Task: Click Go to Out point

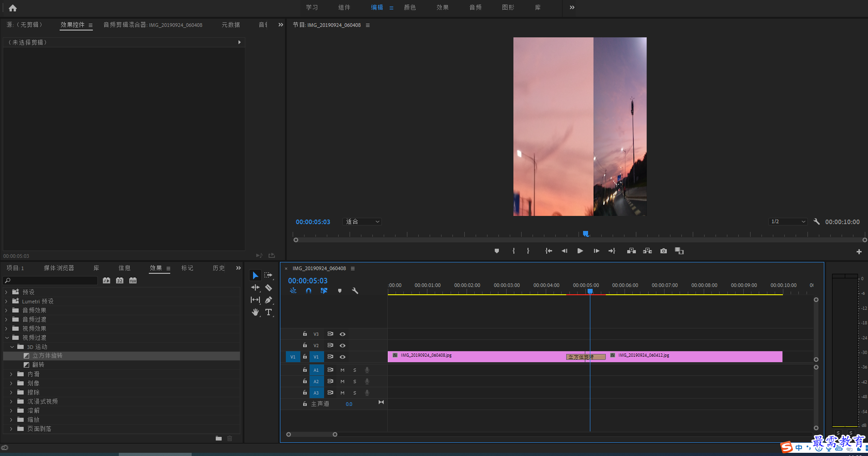Action: (612, 251)
